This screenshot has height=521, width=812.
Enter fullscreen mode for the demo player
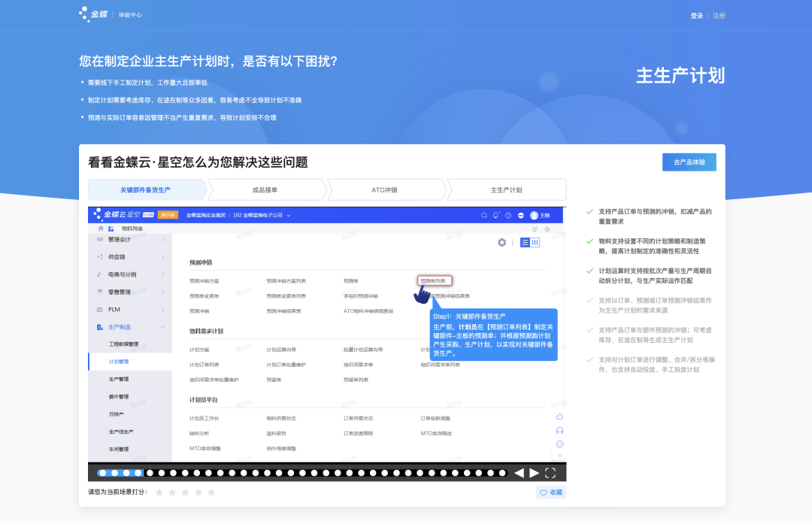coord(550,473)
